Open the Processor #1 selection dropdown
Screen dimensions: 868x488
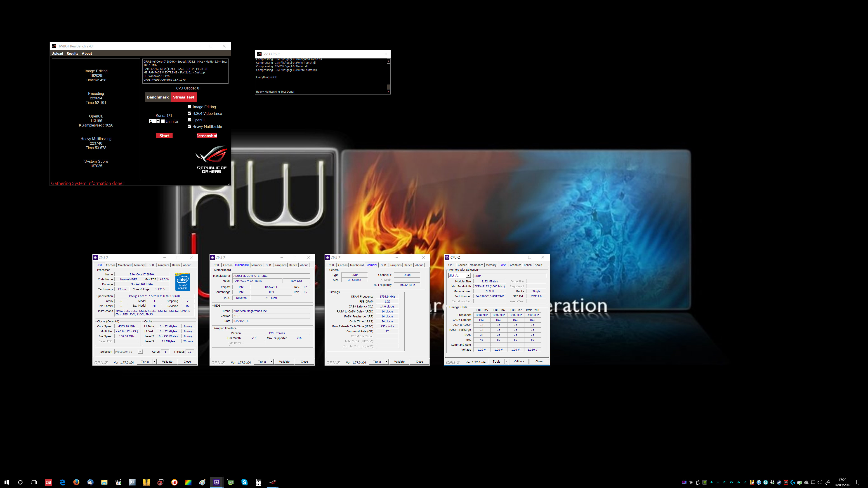tap(128, 352)
